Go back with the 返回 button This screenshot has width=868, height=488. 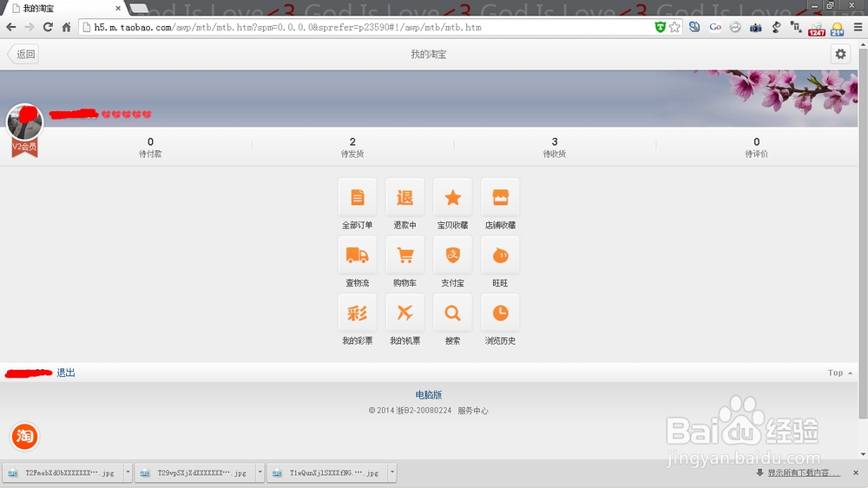[x=23, y=54]
